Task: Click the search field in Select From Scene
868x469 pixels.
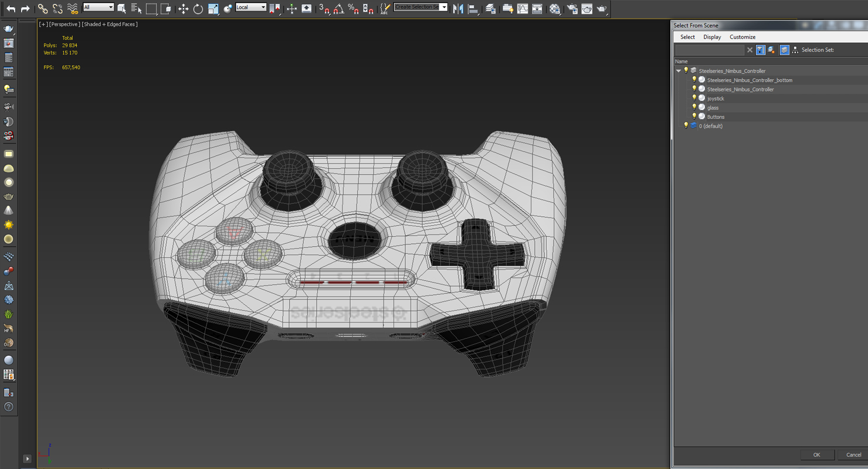Action: point(710,50)
